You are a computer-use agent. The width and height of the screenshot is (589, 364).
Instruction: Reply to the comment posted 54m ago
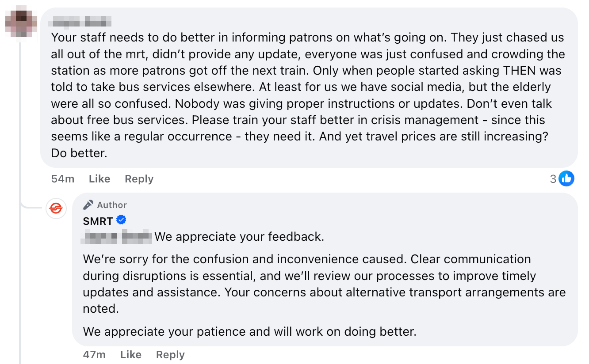tap(139, 179)
